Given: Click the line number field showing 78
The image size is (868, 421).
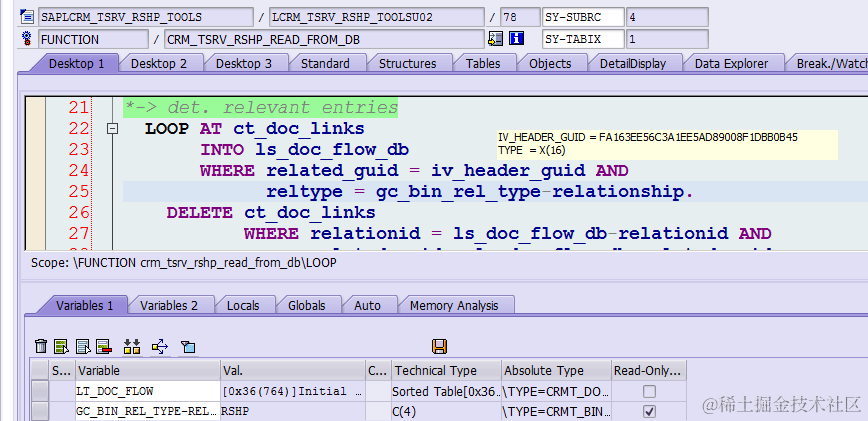Looking at the screenshot, I should pyautogui.click(x=520, y=17).
